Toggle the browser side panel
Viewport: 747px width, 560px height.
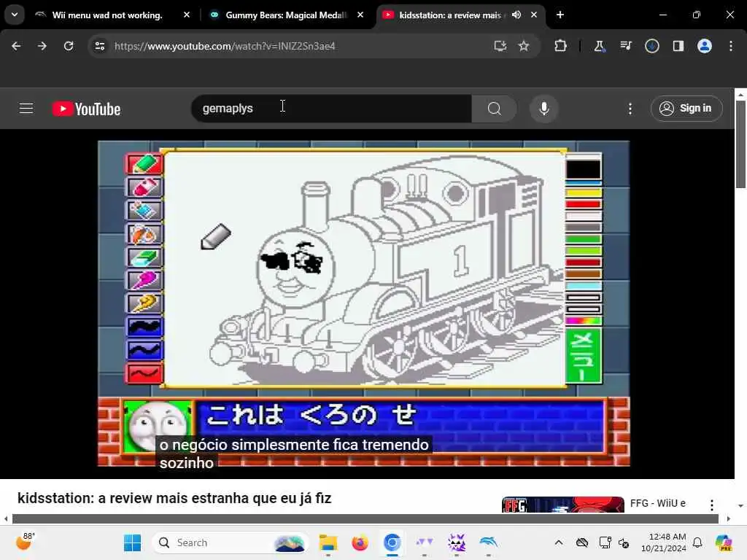[x=678, y=46]
